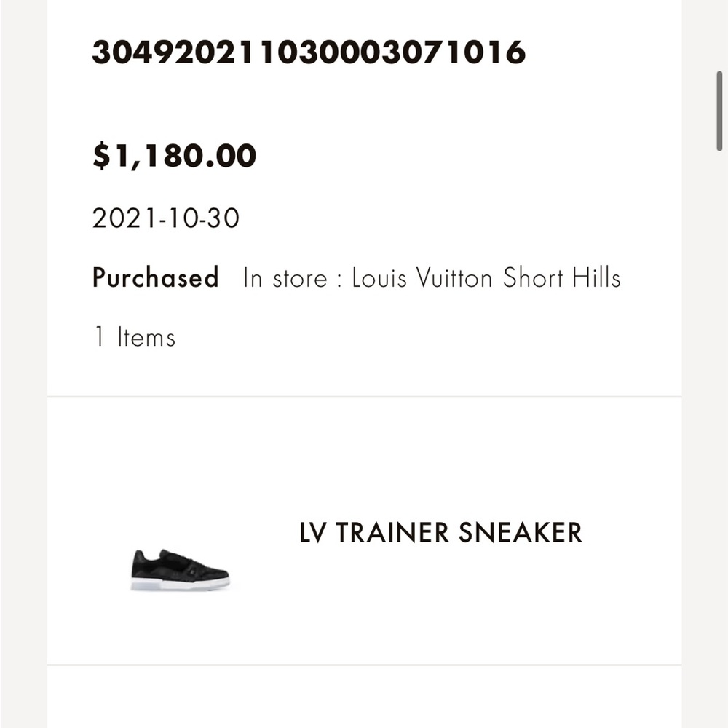Select the $1,180.00 price text
Screen dimensions: 728x728
pos(173,154)
